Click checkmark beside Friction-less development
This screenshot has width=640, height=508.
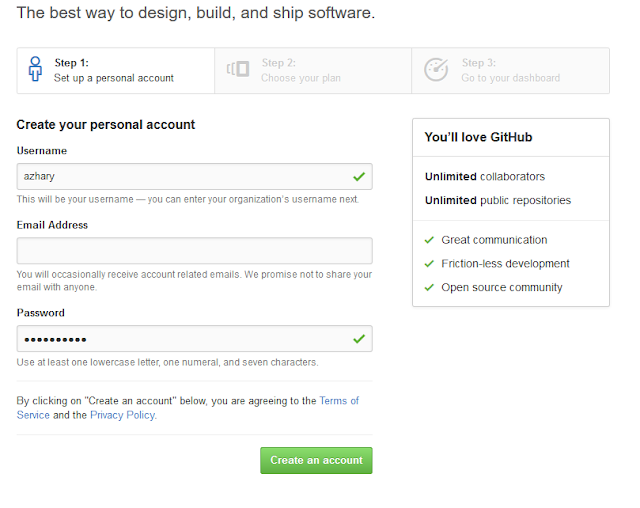point(429,264)
